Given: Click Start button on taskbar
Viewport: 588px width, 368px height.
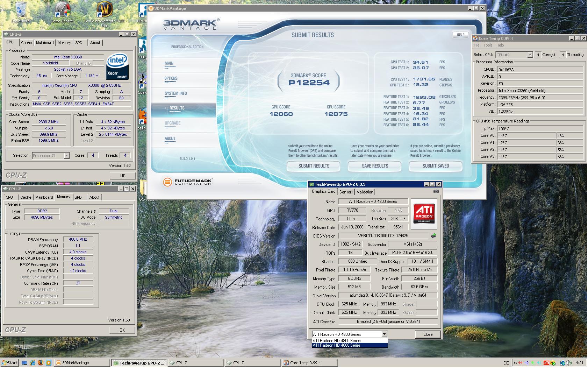Looking at the screenshot, I should coord(9,363).
